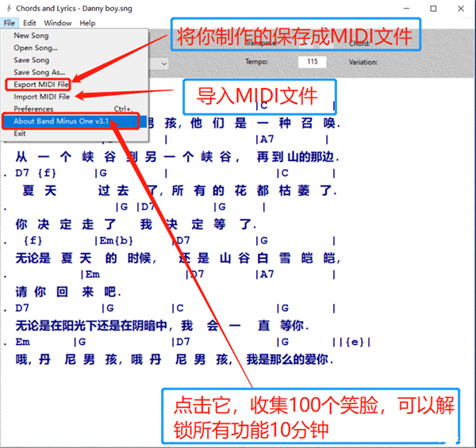Open the Edit menu
This screenshot has height=448, width=476.
coord(29,23)
